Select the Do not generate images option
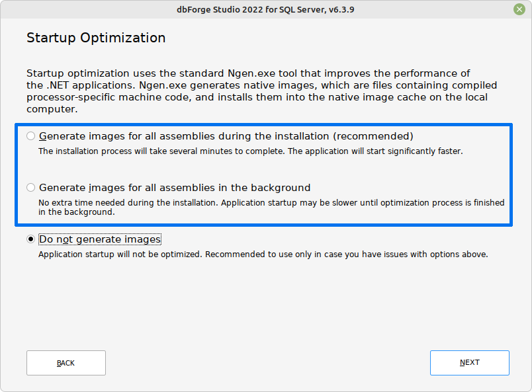 (31, 239)
